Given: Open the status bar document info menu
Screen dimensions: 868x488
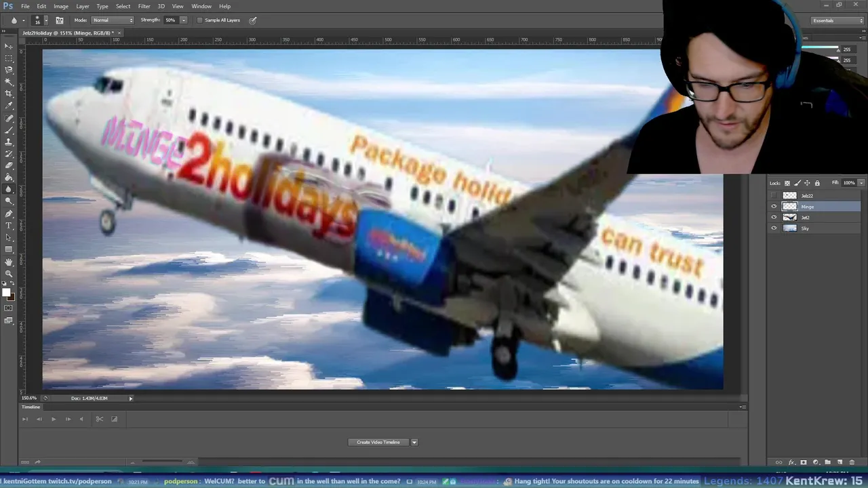Looking at the screenshot, I should (x=131, y=399).
